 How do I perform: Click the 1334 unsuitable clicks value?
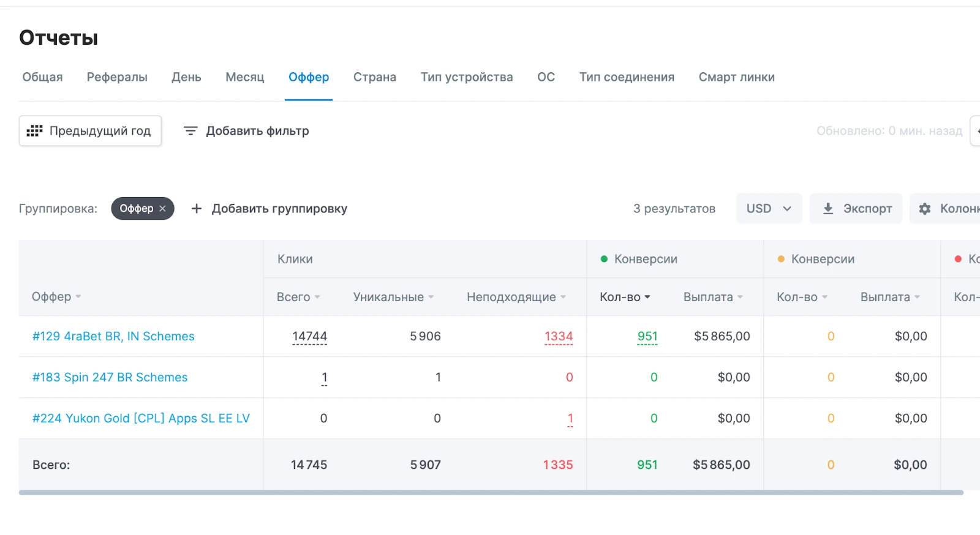pyautogui.click(x=559, y=337)
